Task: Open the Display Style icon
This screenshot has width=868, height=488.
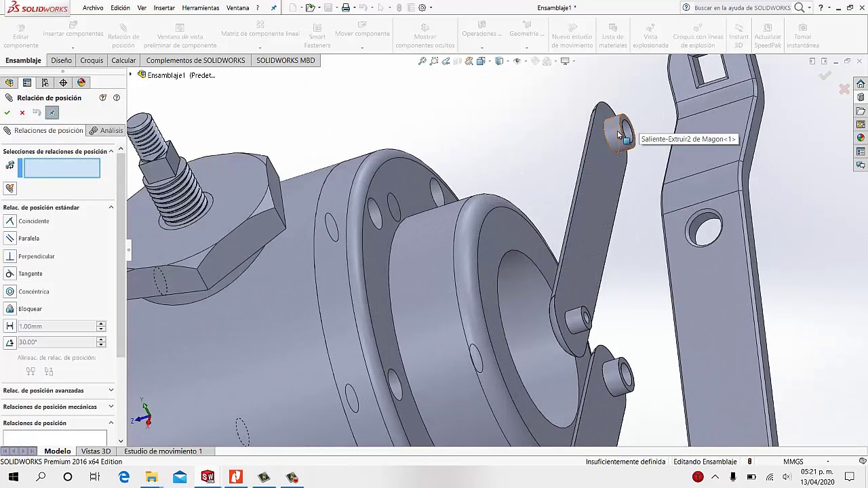Action: pos(499,61)
